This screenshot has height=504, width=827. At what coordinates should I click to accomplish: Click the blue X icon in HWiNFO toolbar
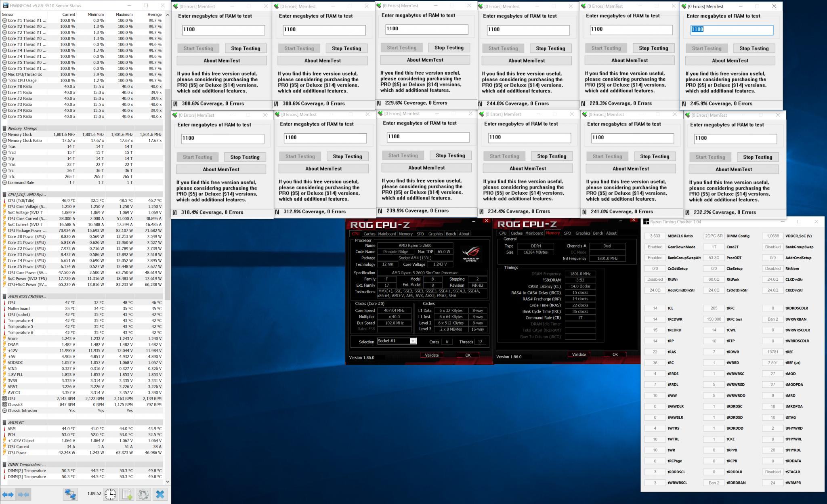tap(160, 494)
